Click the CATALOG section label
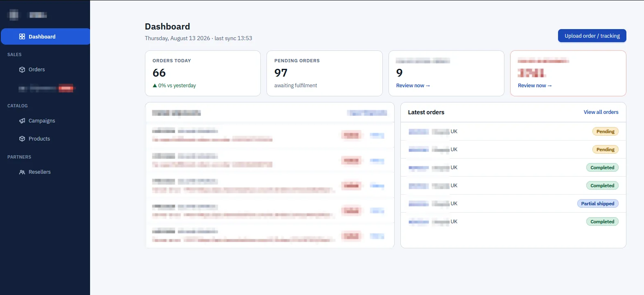Screen dimensions: 644x295 18,106
